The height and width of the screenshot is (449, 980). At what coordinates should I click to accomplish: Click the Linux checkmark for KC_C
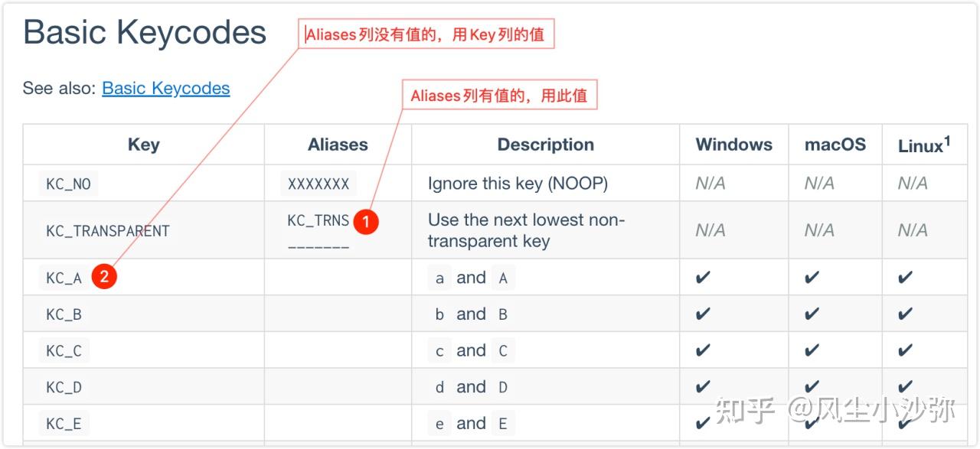click(905, 350)
